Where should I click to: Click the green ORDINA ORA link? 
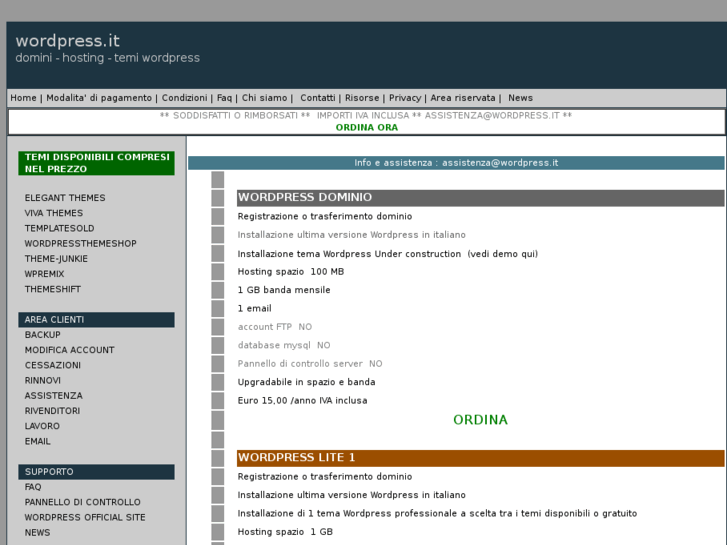point(367,127)
